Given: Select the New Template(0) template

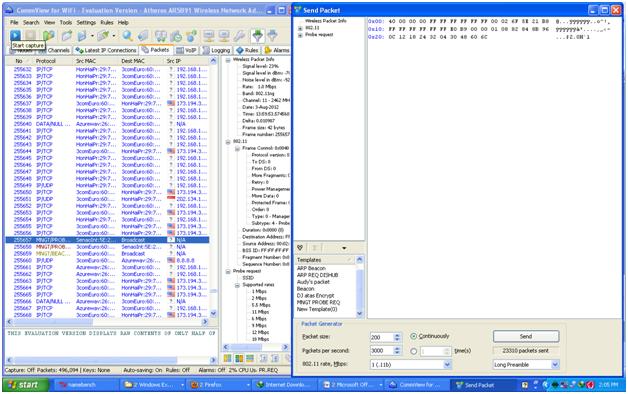Looking at the screenshot, I should point(317,309).
